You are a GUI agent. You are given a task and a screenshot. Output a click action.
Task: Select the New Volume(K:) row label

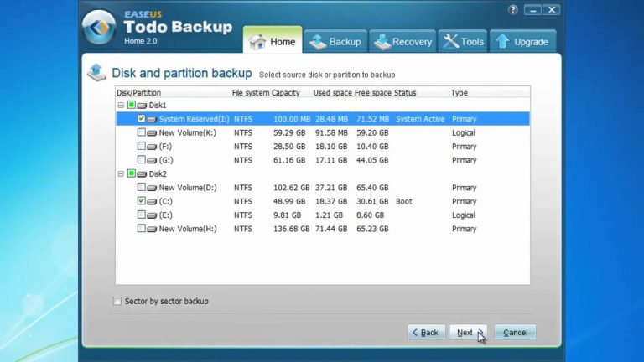[x=188, y=133]
